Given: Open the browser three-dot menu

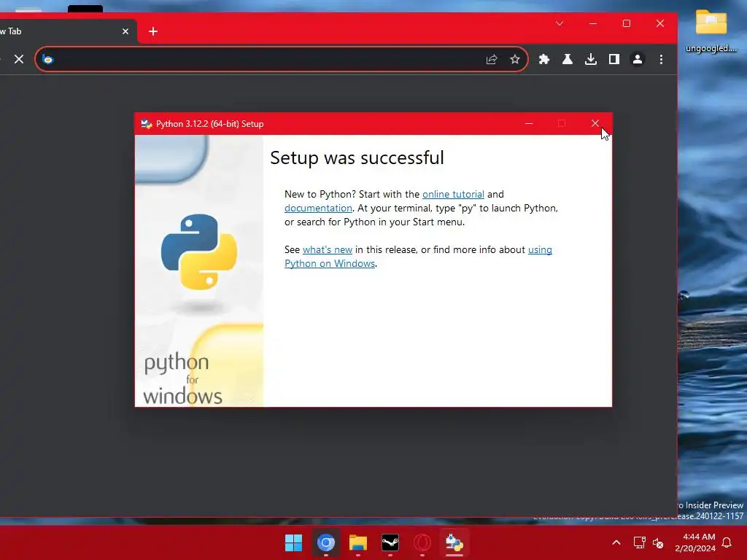Looking at the screenshot, I should (661, 59).
